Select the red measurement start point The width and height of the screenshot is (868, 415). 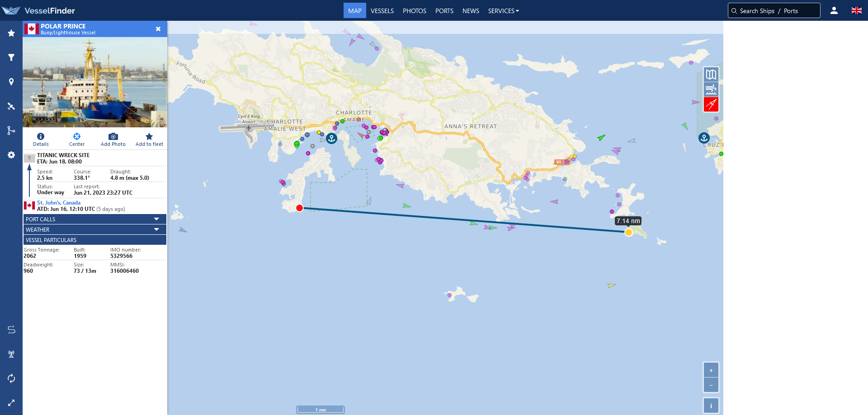pyautogui.click(x=299, y=208)
